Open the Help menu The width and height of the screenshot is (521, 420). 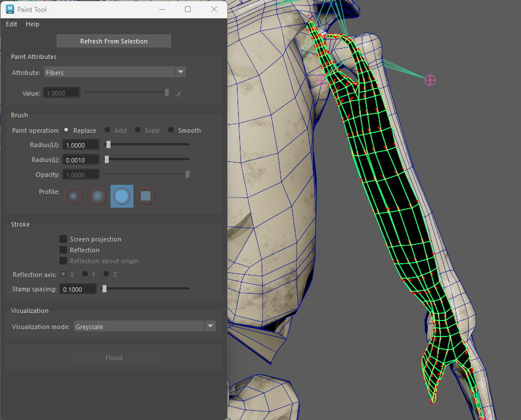(x=33, y=24)
